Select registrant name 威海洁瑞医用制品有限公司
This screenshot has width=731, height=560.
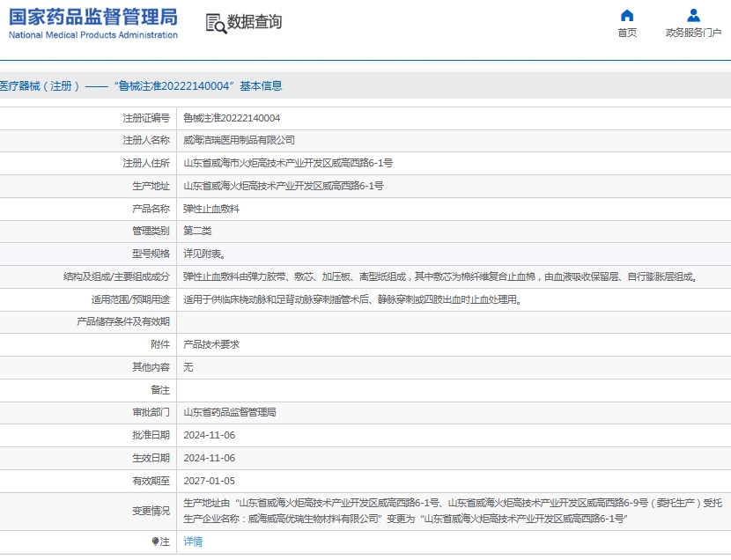coord(239,140)
